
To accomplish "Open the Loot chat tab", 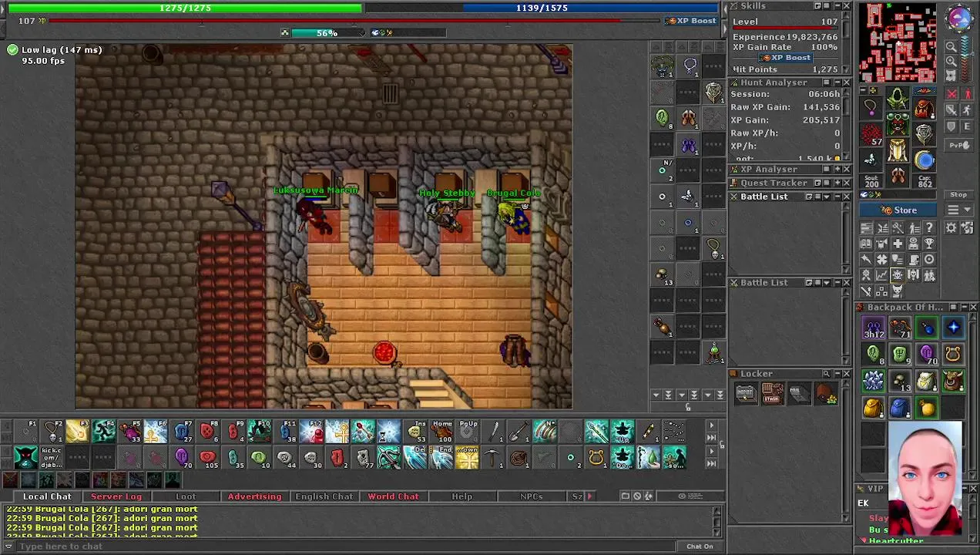I will [x=186, y=496].
